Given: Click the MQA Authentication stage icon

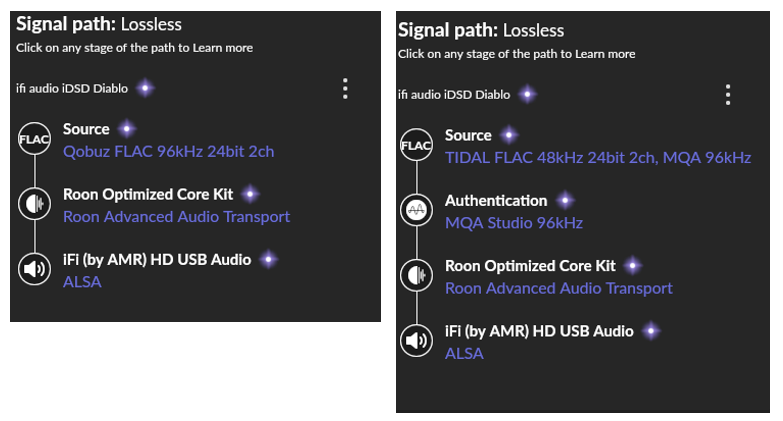Looking at the screenshot, I should click(416, 210).
